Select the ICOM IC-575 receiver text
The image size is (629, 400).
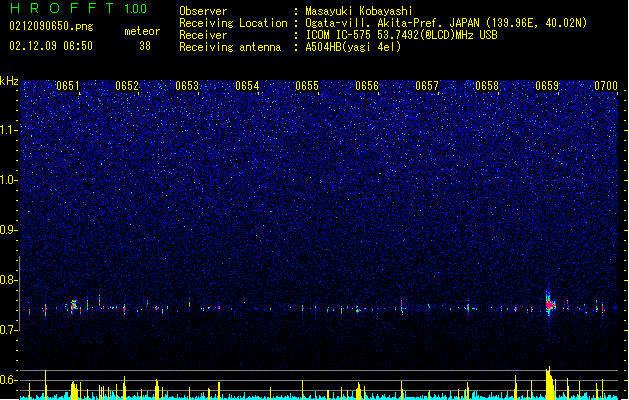401,35
